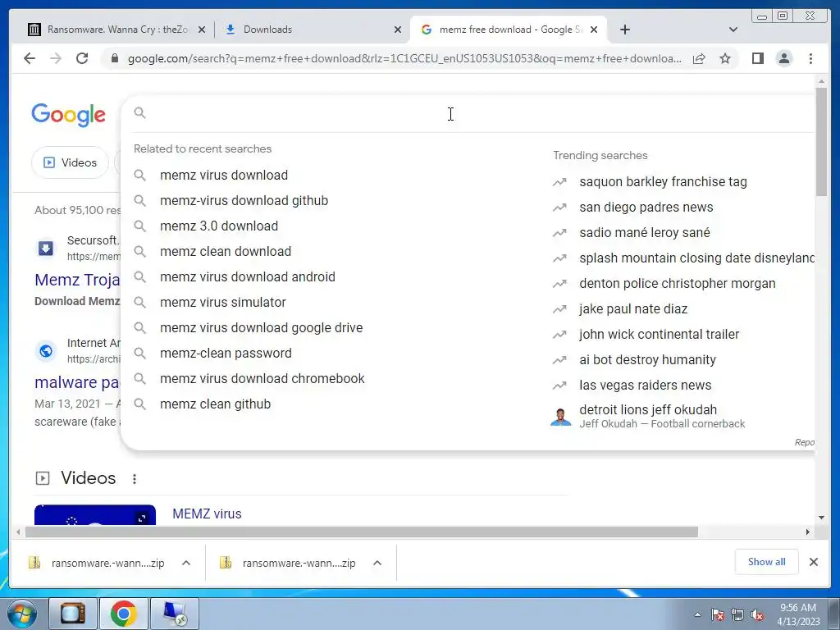Choose suggestion memz virus download
This screenshot has height=630, width=840.
224,176
